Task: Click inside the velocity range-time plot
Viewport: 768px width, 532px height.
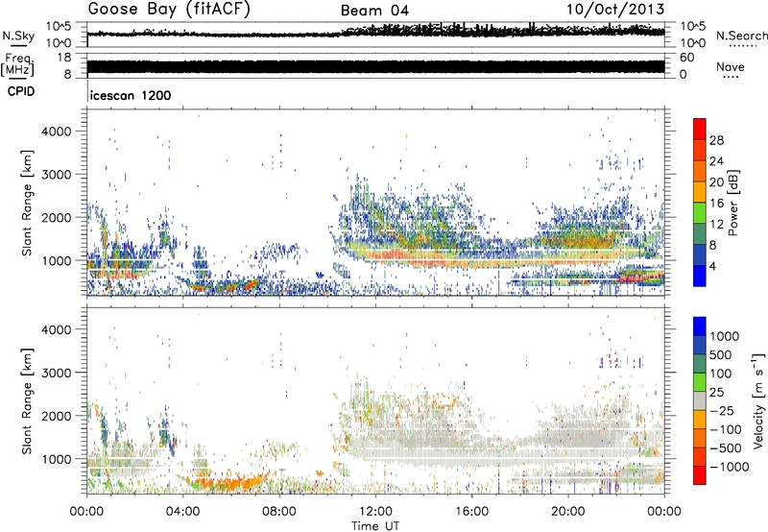Action: click(375, 400)
